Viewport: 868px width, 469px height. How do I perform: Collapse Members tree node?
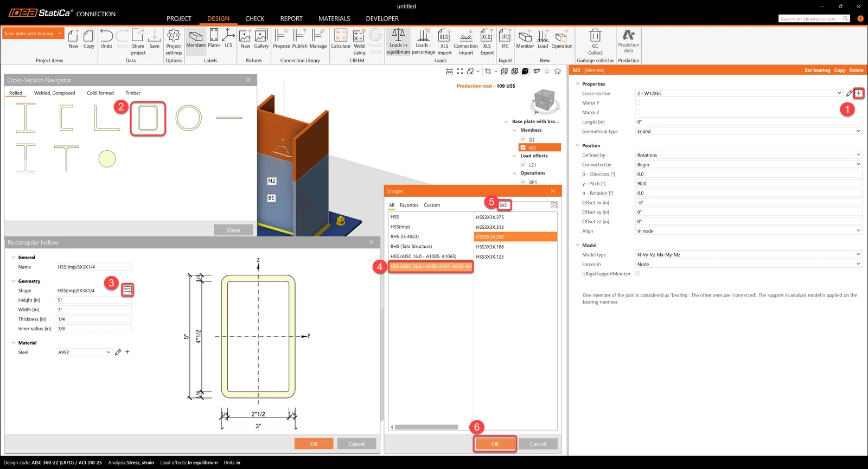[x=514, y=130]
